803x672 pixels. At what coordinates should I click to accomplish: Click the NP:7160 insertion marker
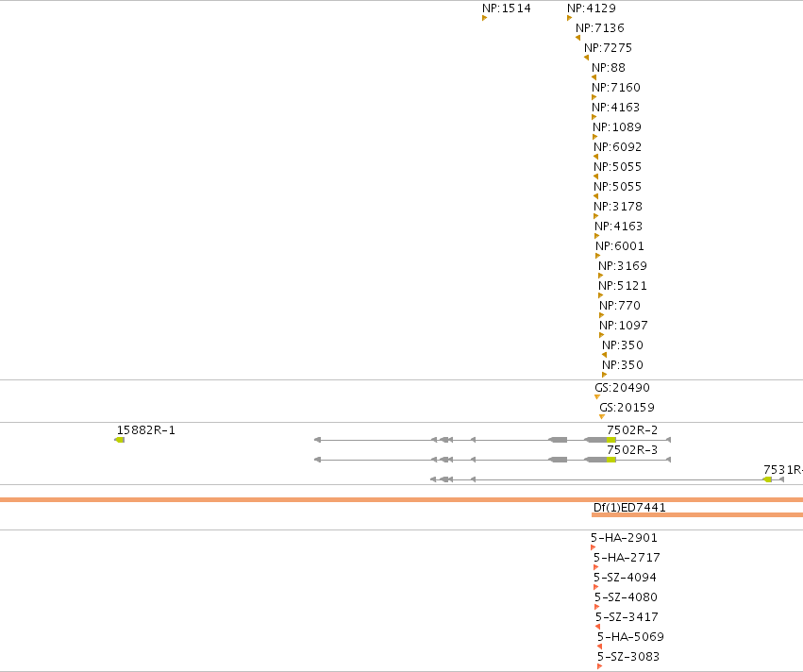(x=594, y=97)
